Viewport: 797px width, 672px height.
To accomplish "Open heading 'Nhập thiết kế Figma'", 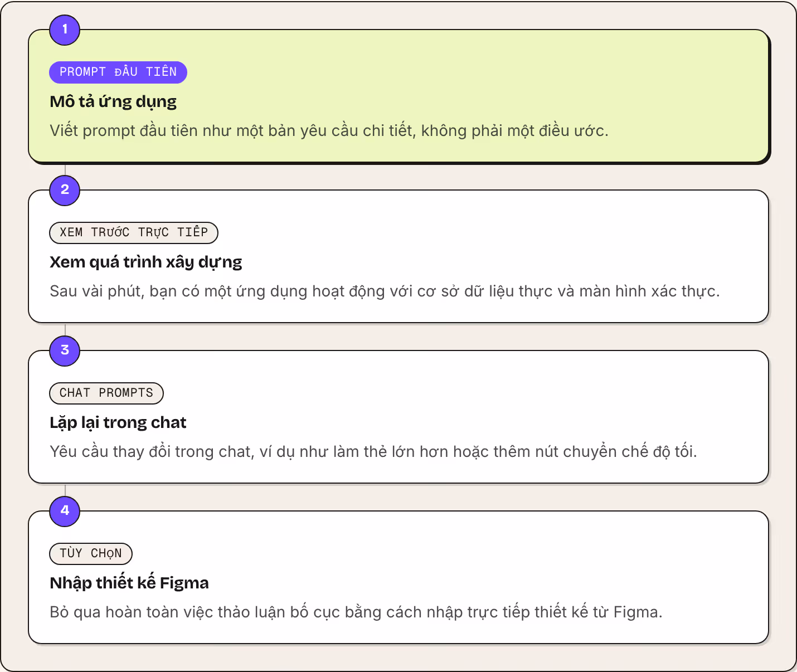I will (x=129, y=583).
